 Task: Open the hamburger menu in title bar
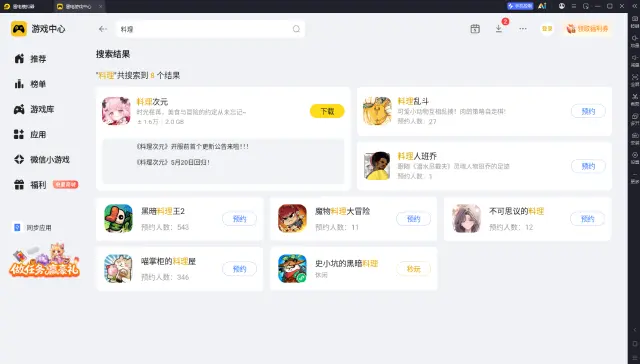[x=573, y=6]
